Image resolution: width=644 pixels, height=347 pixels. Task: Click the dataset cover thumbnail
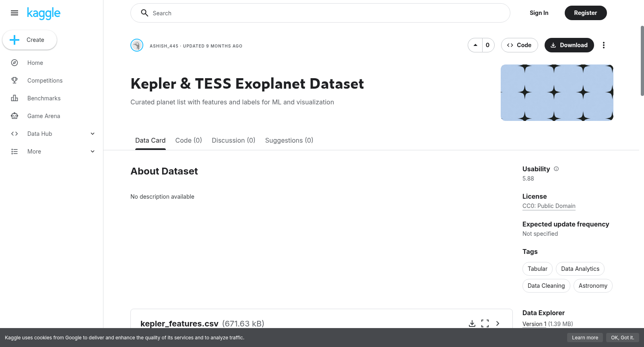pyautogui.click(x=557, y=93)
